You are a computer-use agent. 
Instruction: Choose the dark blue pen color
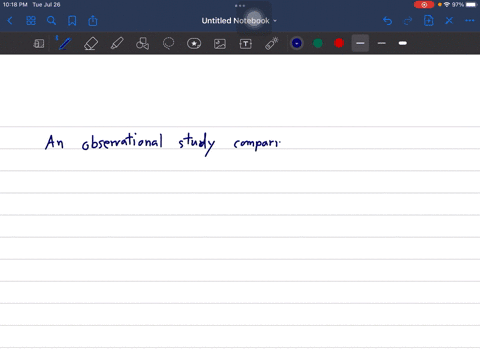(297, 43)
